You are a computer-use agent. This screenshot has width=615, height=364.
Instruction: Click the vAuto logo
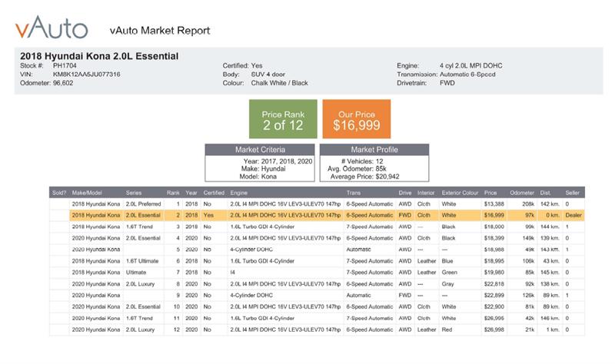click(52, 28)
